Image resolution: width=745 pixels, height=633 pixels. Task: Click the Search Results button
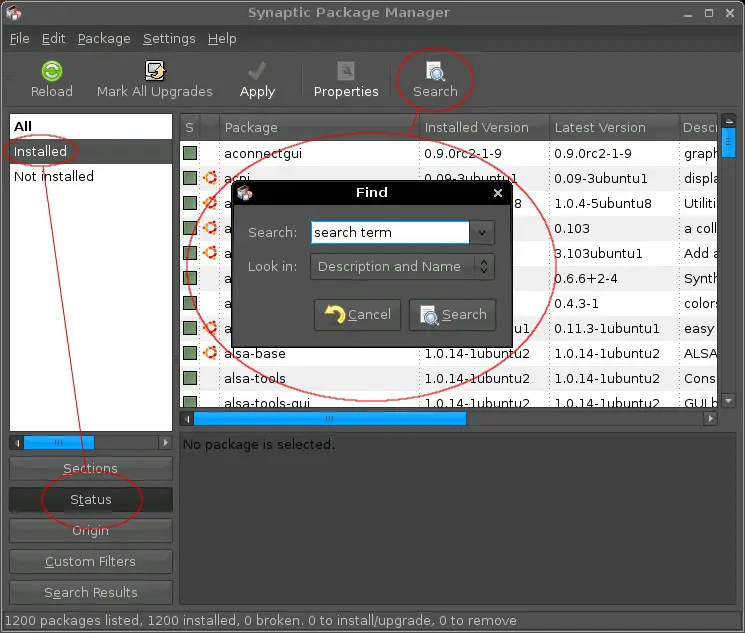[91, 593]
